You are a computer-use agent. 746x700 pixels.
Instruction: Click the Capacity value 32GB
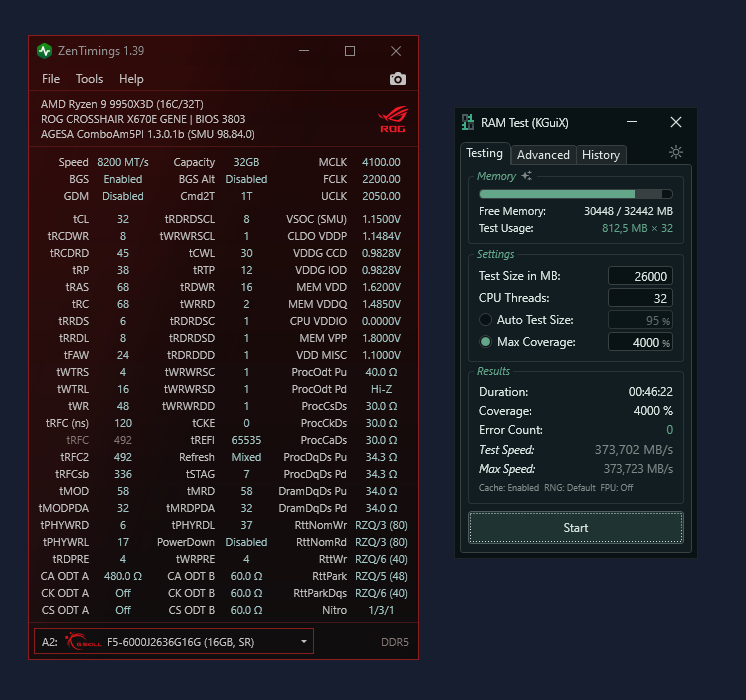(246, 162)
